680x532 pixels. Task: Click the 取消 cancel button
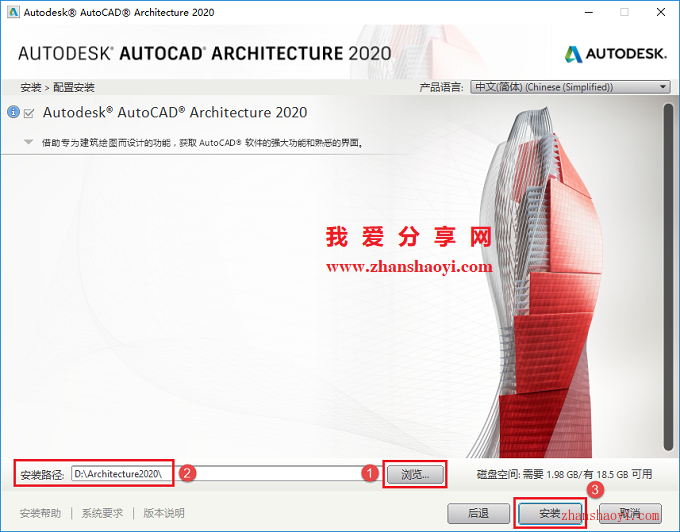click(630, 513)
